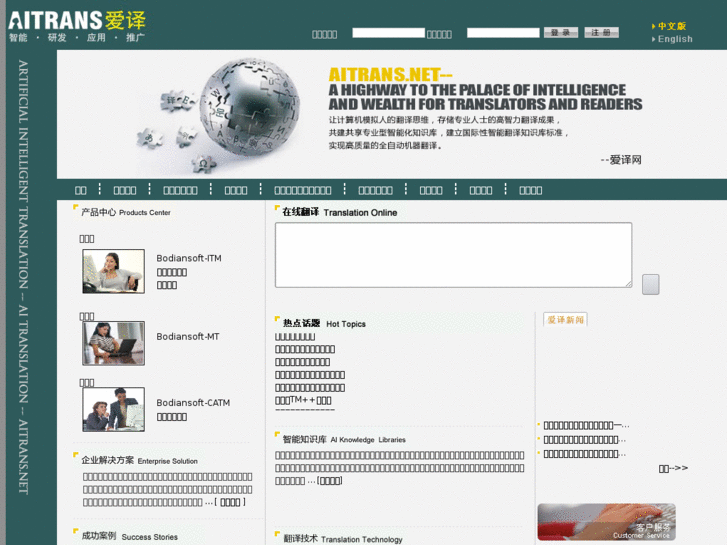Click the first item in the navigation bar
Image resolution: width=727 pixels, height=545 pixels.
coord(81,190)
